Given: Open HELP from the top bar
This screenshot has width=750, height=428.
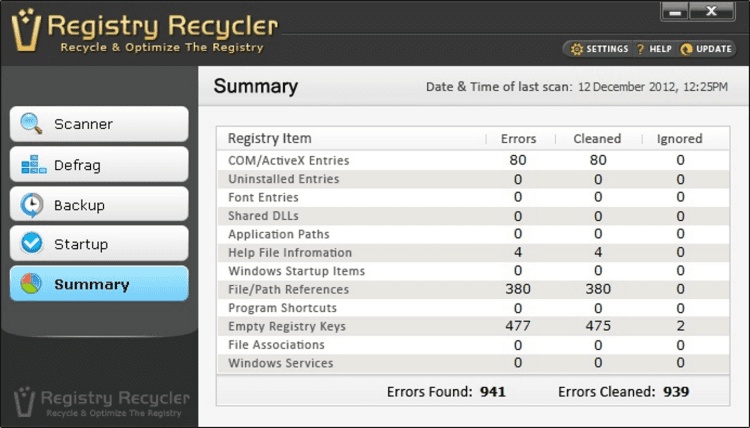Looking at the screenshot, I should (654, 49).
